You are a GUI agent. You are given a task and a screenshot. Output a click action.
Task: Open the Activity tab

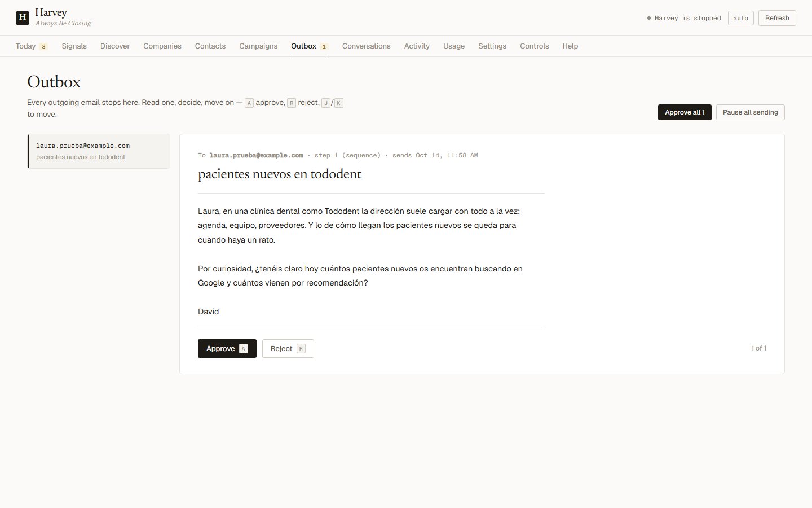[417, 46]
